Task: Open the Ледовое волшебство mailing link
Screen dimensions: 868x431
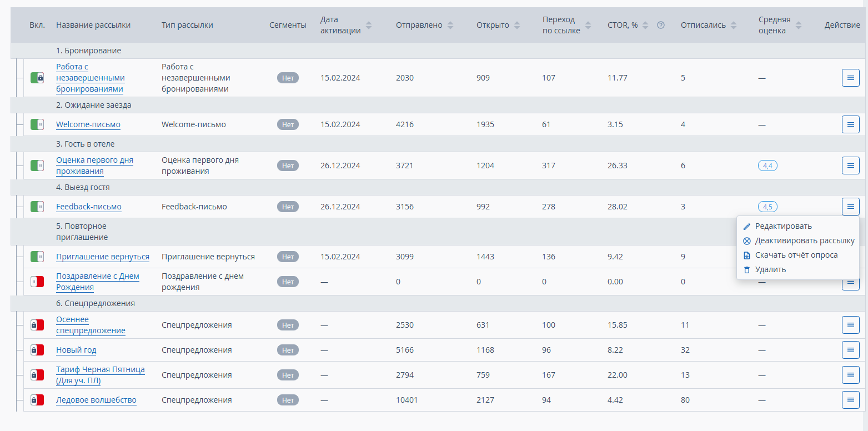Action: pos(96,400)
